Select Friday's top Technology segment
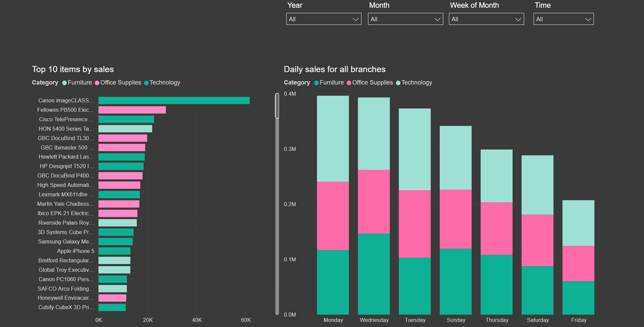This screenshot has height=327, width=644. pos(578,223)
